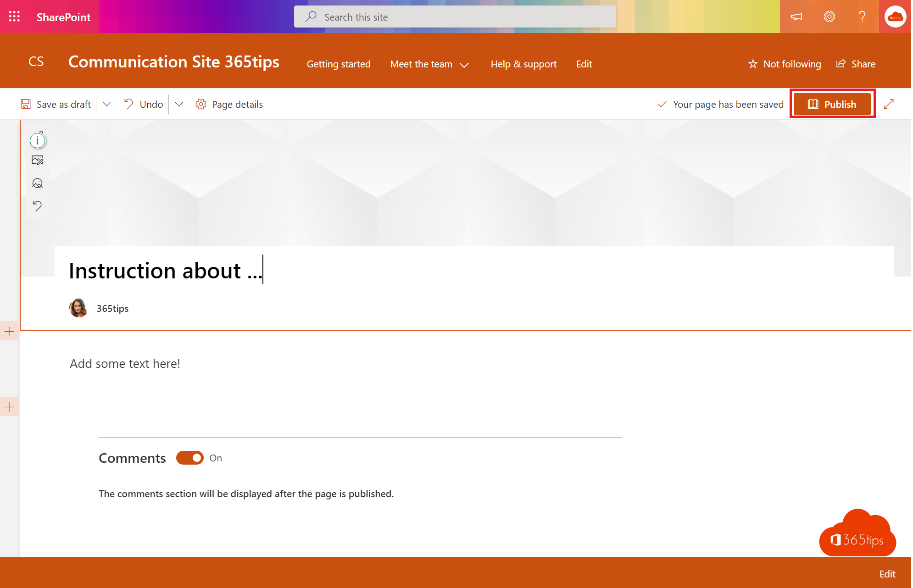The width and height of the screenshot is (913, 588).
Task: Click the image web part icon on sidebar
Action: 37,160
